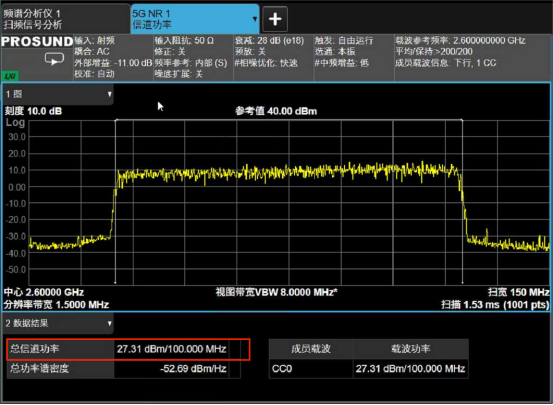Click the 输入阻抗 50 Ω settings panel
This screenshot has width=553, height=405.
[193, 58]
